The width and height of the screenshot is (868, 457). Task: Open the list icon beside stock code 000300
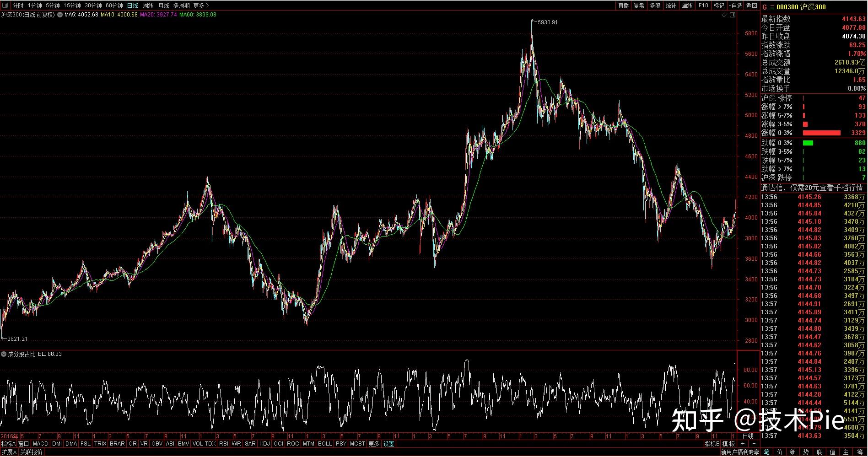click(x=772, y=7)
